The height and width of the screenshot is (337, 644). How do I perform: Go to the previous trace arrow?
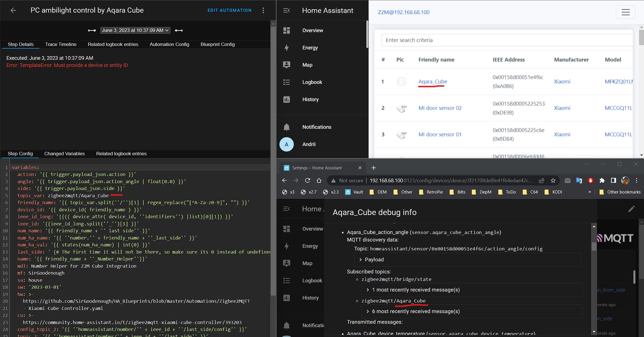pos(92,31)
